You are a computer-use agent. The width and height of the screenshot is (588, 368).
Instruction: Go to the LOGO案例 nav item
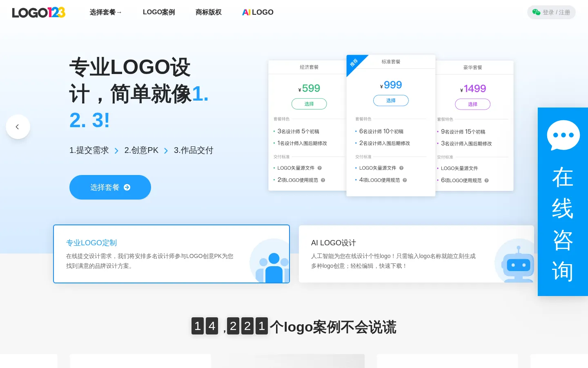[159, 12]
